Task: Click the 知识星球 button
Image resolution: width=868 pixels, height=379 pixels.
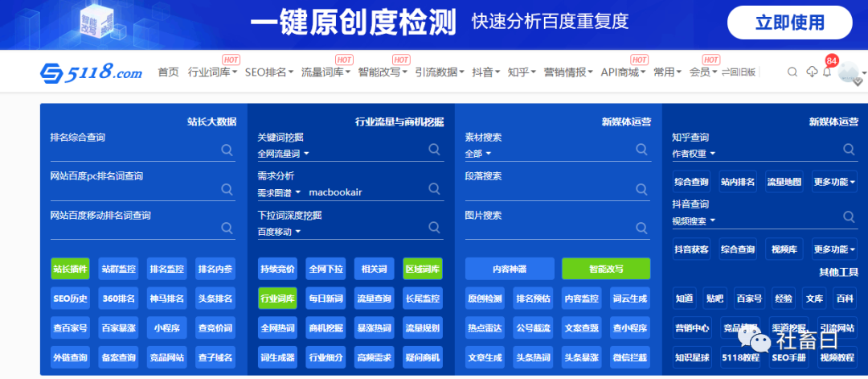Action: [x=692, y=357]
